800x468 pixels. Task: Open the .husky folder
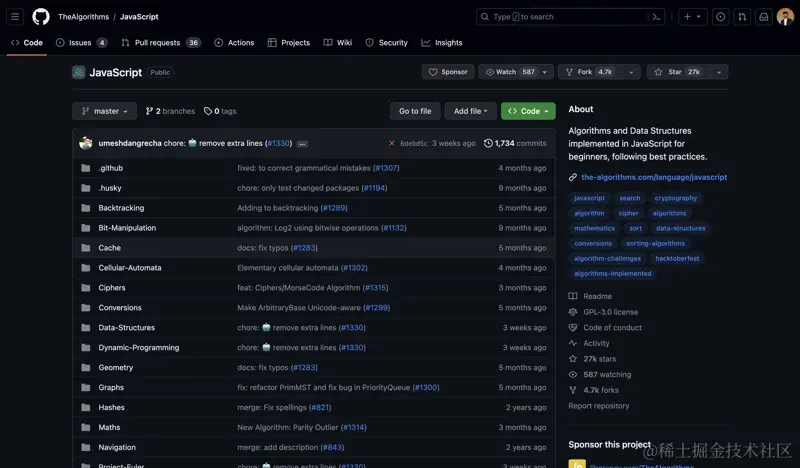[110, 188]
